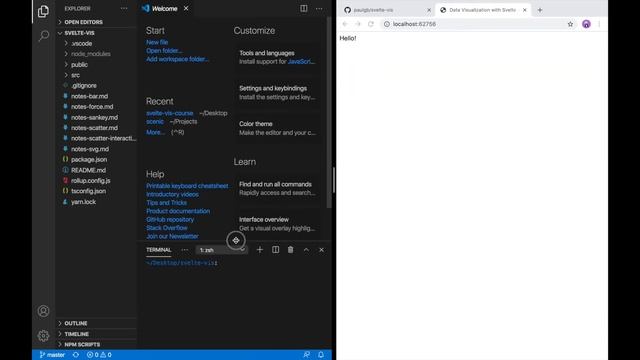Click the Open folder link
The height and width of the screenshot is (360, 640).
click(x=164, y=51)
